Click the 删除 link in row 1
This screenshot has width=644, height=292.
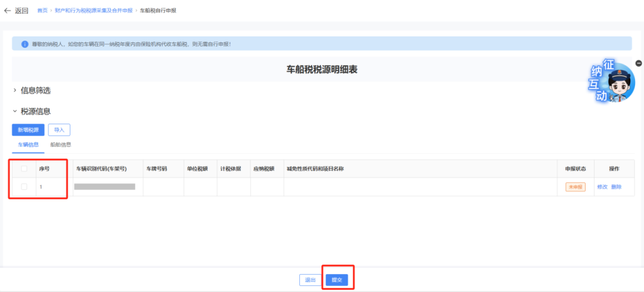(x=617, y=187)
